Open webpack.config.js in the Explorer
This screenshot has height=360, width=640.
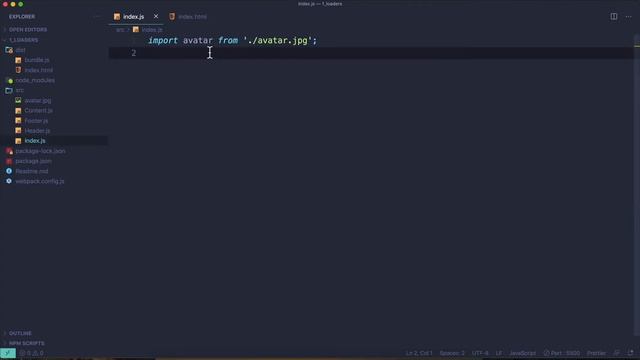click(40, 181)
